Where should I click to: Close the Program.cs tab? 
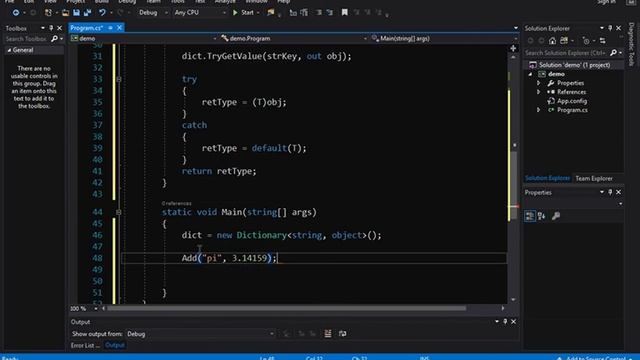point(119,28)
